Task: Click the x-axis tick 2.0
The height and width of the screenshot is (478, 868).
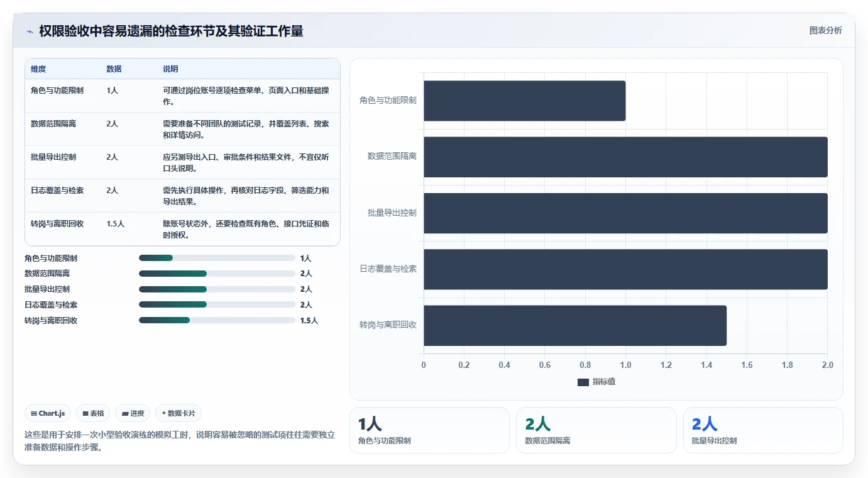Action: pyautogui.click(x=828, y=365)
